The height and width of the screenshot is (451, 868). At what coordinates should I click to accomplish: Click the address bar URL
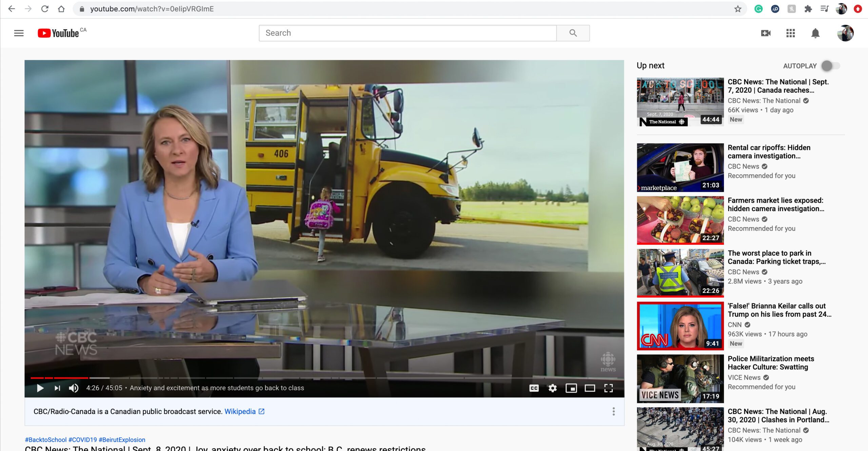coord(152,9)
